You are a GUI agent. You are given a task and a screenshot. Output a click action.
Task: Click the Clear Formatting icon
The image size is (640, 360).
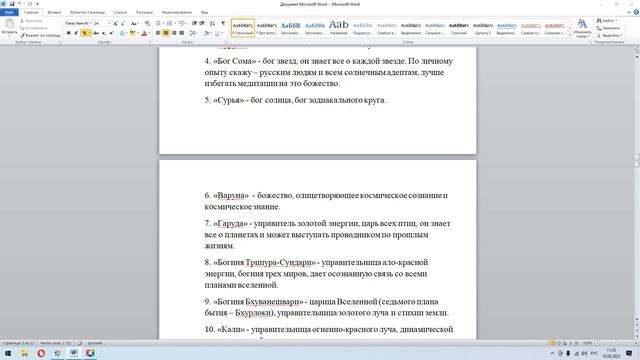click(x=147, y=23)
